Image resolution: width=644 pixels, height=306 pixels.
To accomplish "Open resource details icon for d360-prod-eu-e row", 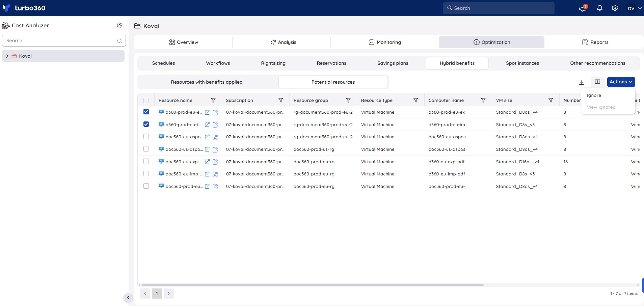I will pos(215,112).
